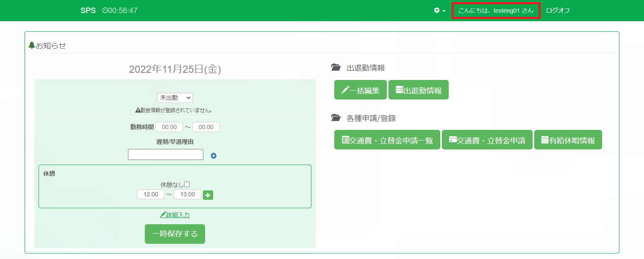
Task: Click the work start time field
Action: (169, 127)
